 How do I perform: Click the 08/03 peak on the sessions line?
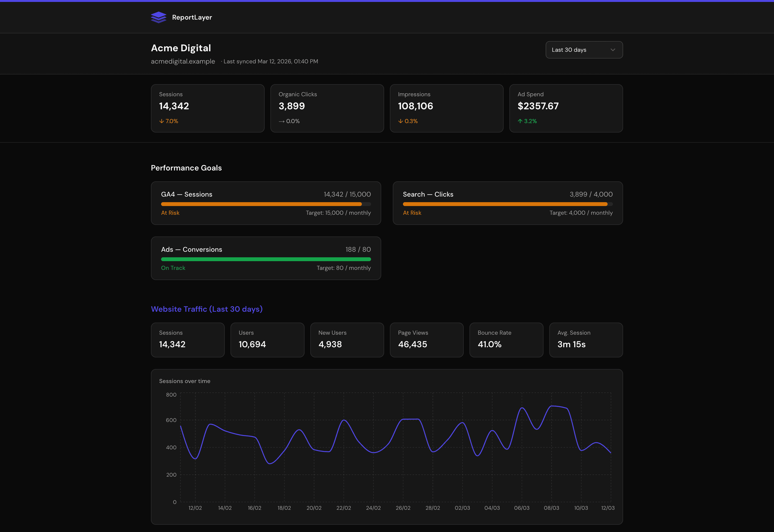coord(552,406)
